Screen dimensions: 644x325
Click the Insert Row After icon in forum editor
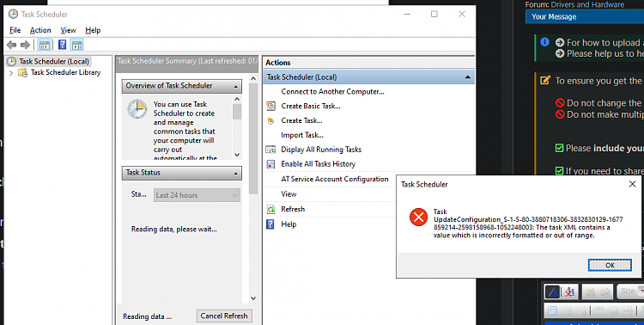coord(614,310)
